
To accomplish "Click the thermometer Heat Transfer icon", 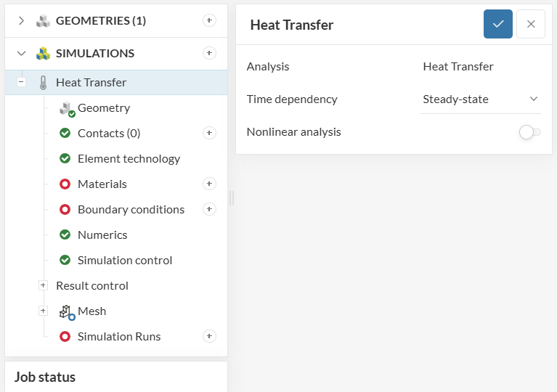I will [x=43, y=82].
